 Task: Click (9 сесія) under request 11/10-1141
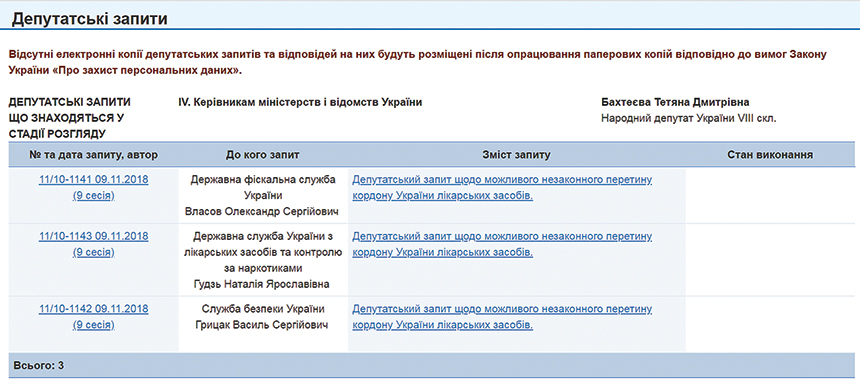93,195
